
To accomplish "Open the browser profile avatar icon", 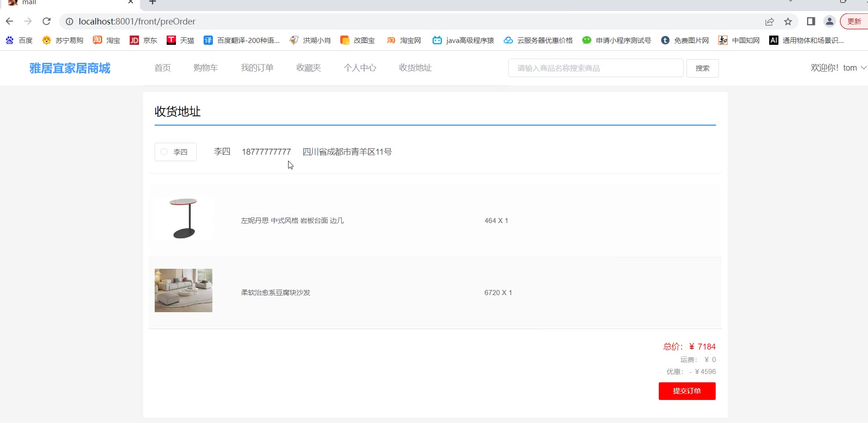I will (x=829, y=21).
